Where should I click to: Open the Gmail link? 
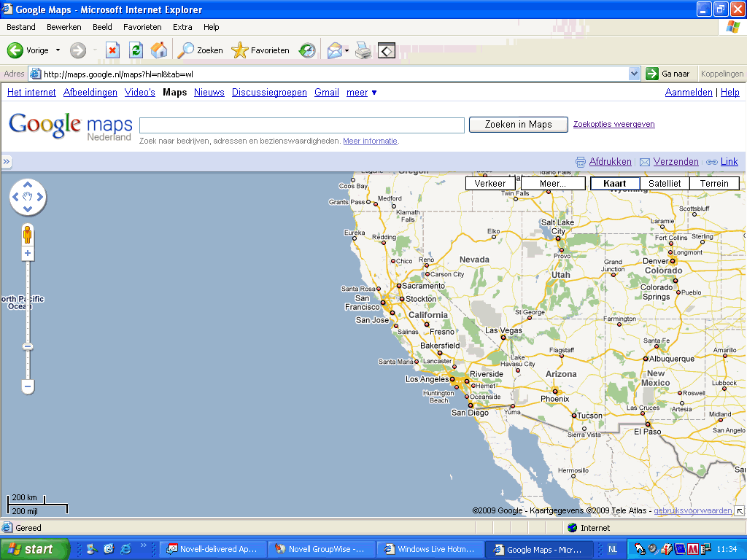tap(327, 93)
